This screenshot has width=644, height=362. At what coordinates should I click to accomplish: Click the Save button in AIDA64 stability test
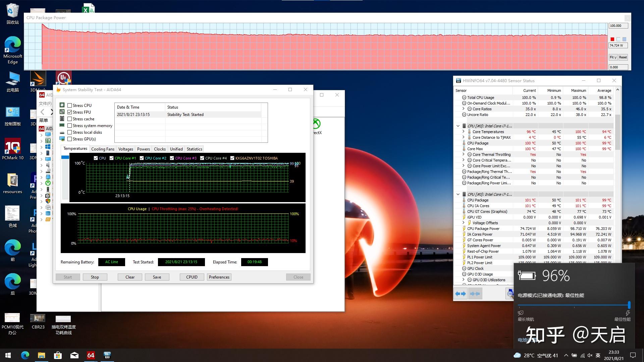tap(157, 277)
